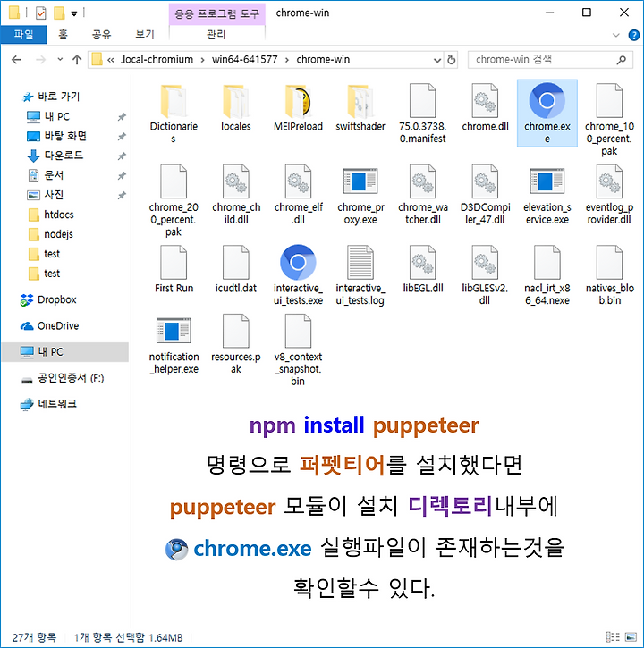
Task: Open the 관리 ribbon tab
Action: tap(216, 34)
